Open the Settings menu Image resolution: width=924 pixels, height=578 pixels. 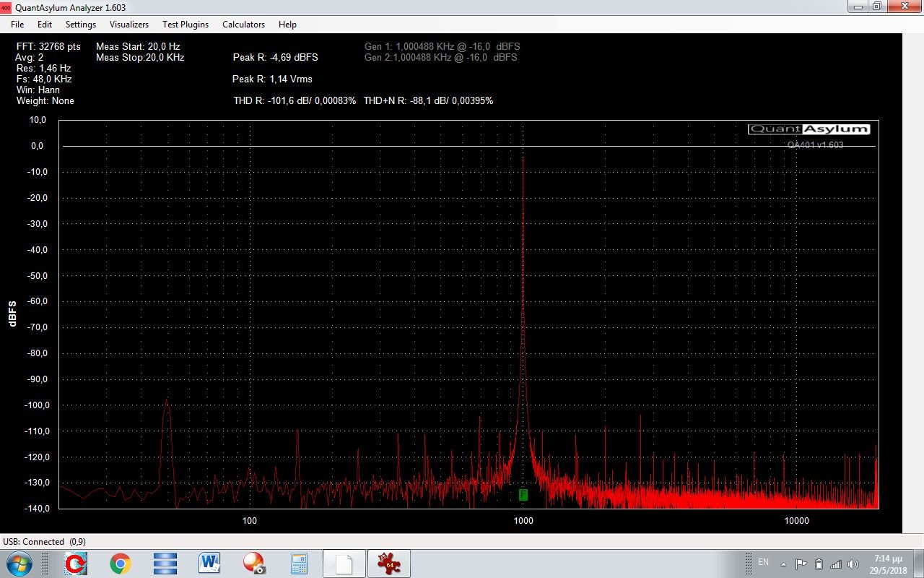(81, 25)
